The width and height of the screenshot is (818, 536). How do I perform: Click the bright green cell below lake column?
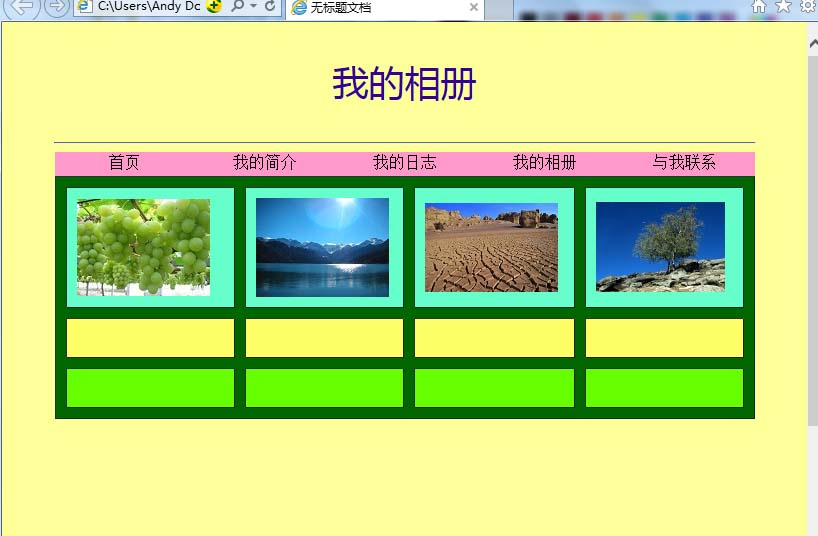[x=324, y=388]
